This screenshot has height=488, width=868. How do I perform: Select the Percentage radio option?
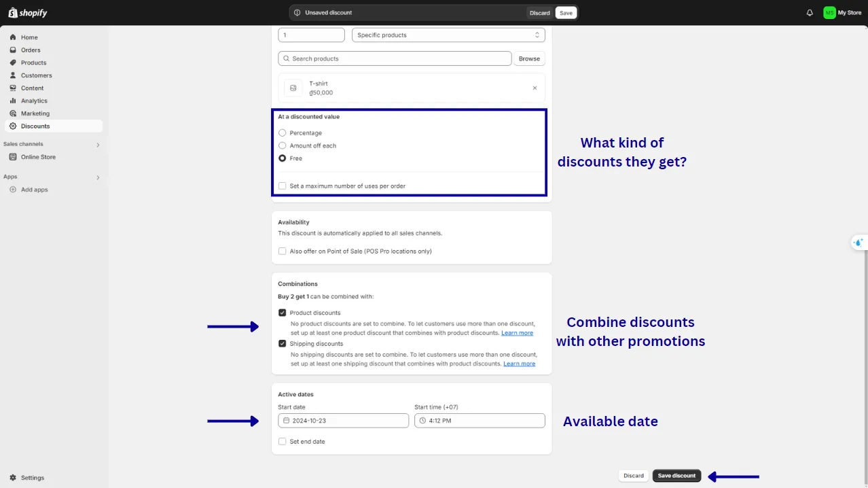pyautogui.click(x=283, y=133)
